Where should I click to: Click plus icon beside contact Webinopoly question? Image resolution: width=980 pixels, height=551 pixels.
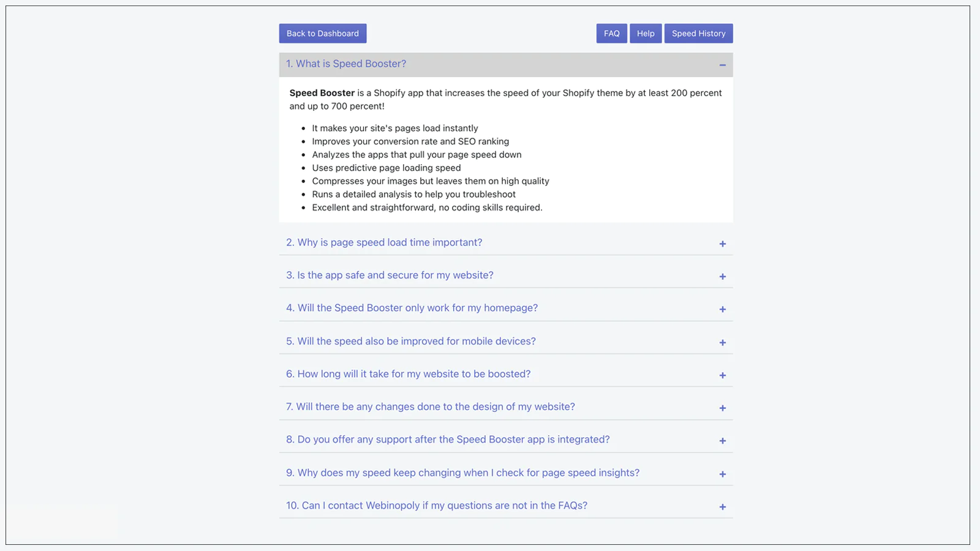point(723,507)
